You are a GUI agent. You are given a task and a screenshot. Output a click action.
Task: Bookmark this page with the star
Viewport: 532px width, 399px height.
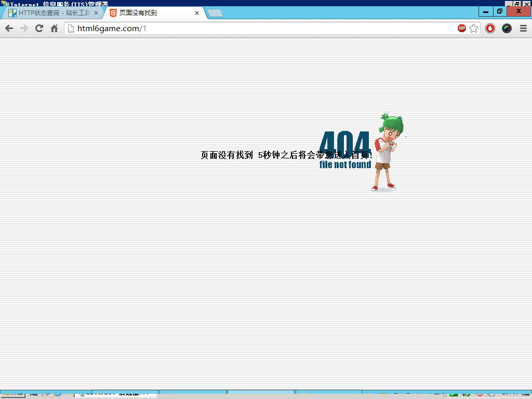click(474, 29)
